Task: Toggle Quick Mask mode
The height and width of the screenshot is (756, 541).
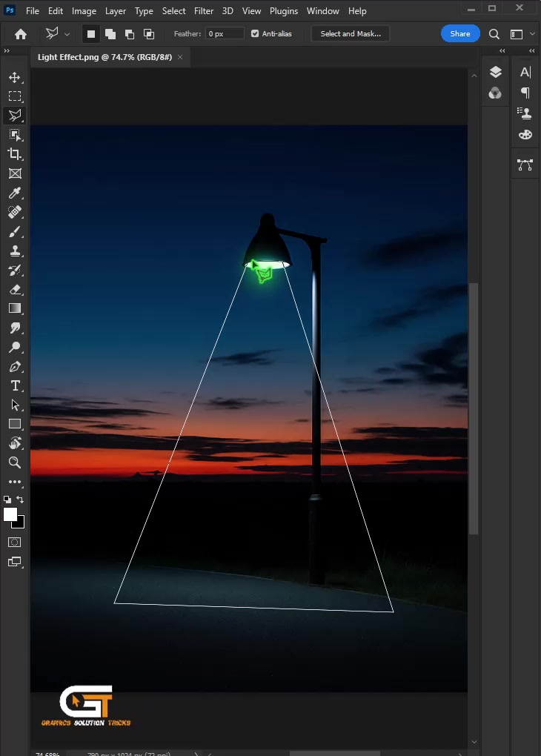Action: point(15,542)
